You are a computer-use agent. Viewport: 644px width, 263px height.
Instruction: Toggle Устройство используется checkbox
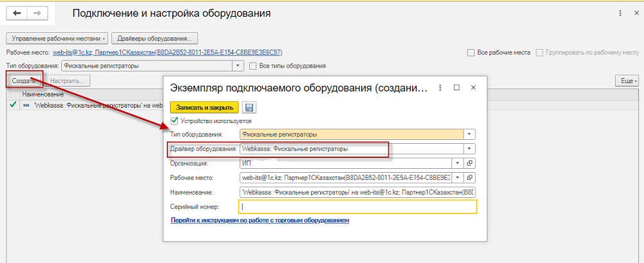pyautogui.click(x=174, y=121)
